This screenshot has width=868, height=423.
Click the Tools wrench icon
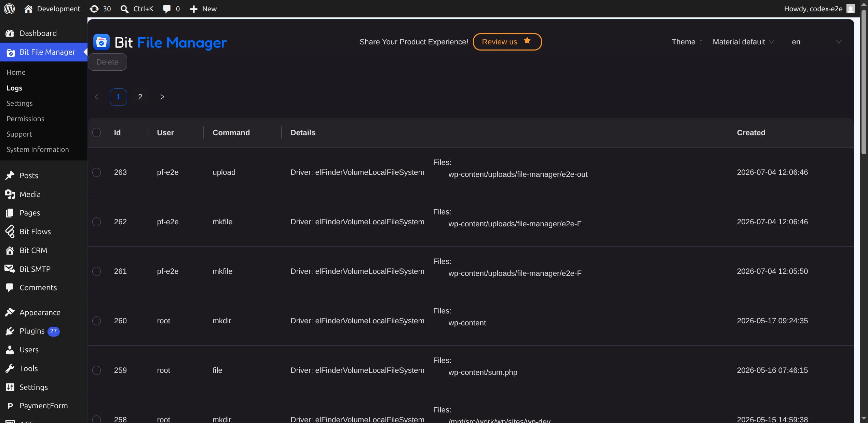(10, 368)
